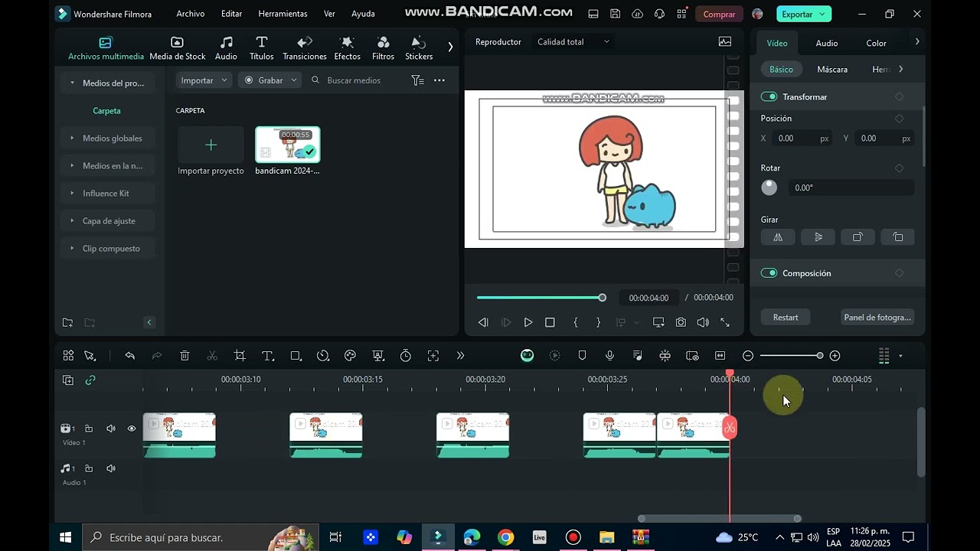
Task: Flip vertically in the Girar section
Action: (818, 237)
